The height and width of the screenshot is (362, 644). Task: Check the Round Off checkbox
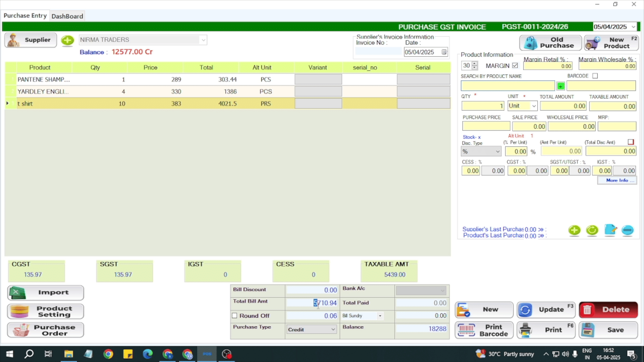[x=234, y=316]
